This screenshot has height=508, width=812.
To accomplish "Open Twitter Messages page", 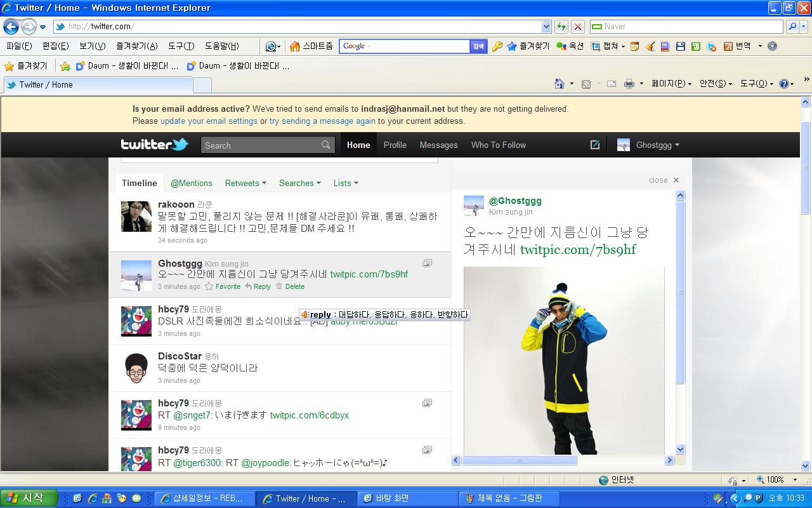I will point(438,145).
